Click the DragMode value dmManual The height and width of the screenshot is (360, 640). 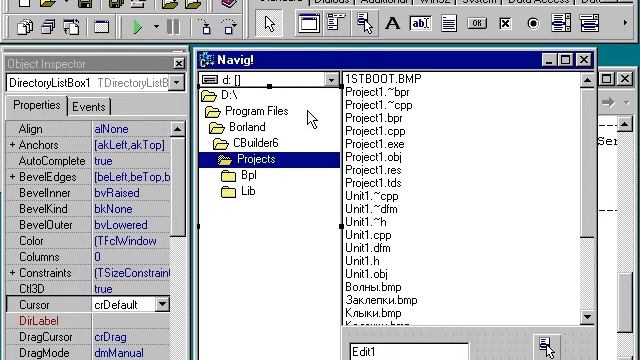(131, 353)
